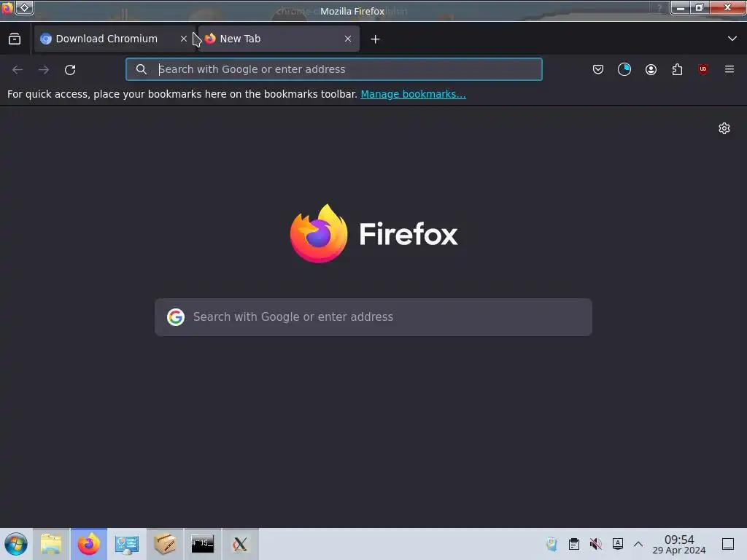Switch to the Download Chromium tab
747x560 pixels.
click(115, 39)
